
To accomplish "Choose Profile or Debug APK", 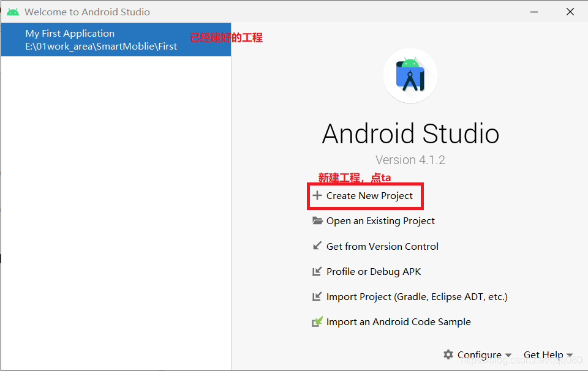I will tap(374, 272).
